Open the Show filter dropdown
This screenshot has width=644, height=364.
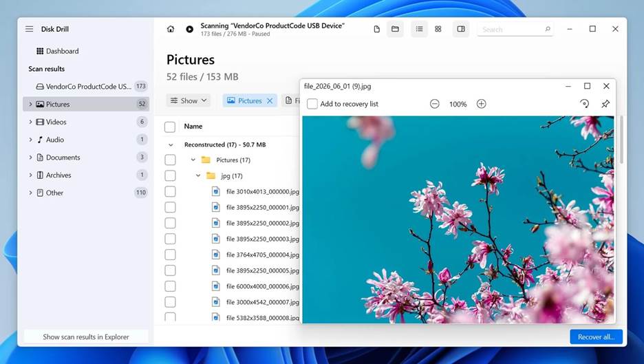click(x=188, y=100)
